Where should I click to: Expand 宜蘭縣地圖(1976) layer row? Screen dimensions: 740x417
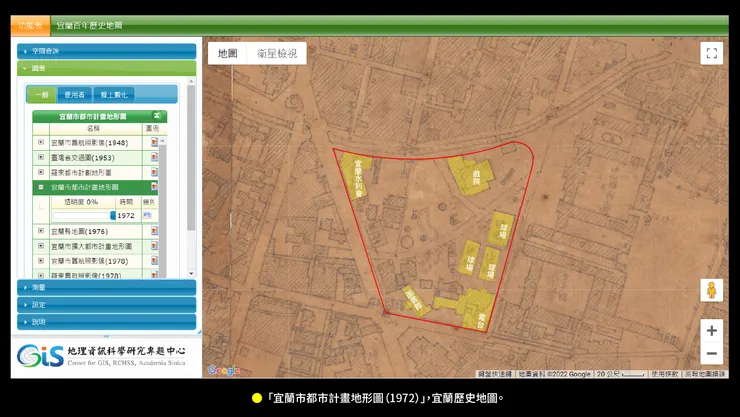(x=41, y=231)
